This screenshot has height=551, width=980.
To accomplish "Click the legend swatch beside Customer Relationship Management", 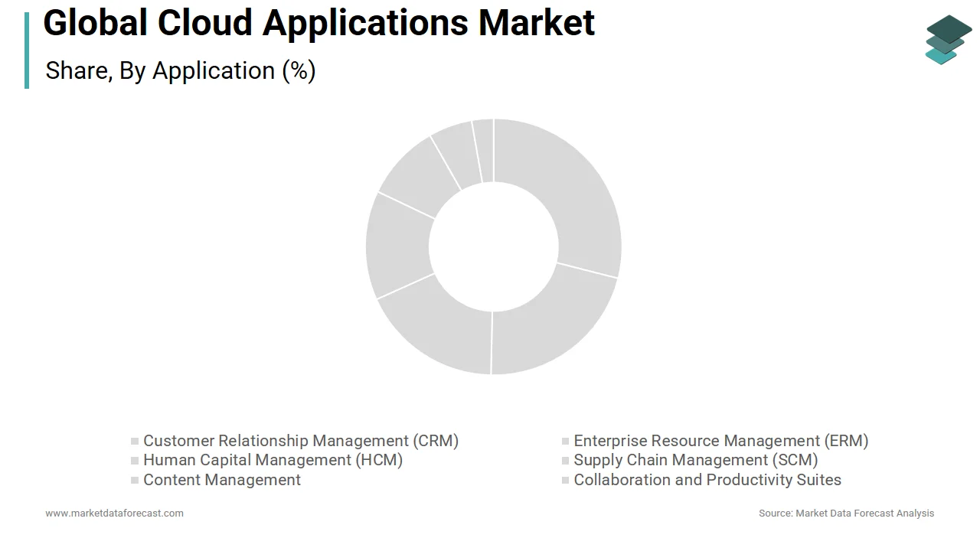I will (x=135, y=442).
